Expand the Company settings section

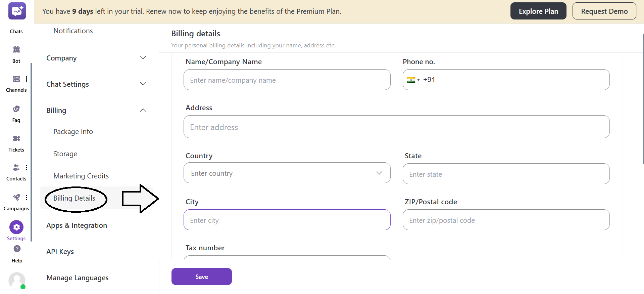click(143, 58)
